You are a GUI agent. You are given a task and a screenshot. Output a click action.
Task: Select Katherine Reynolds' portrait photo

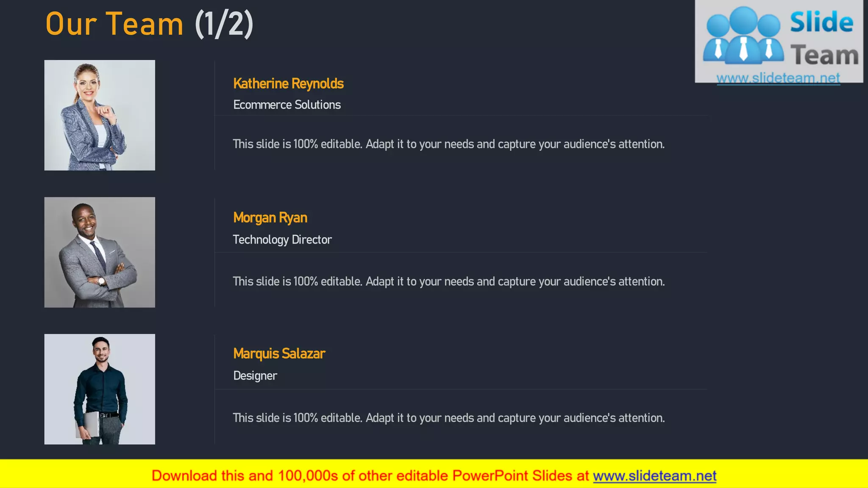[x=100, y=115]
